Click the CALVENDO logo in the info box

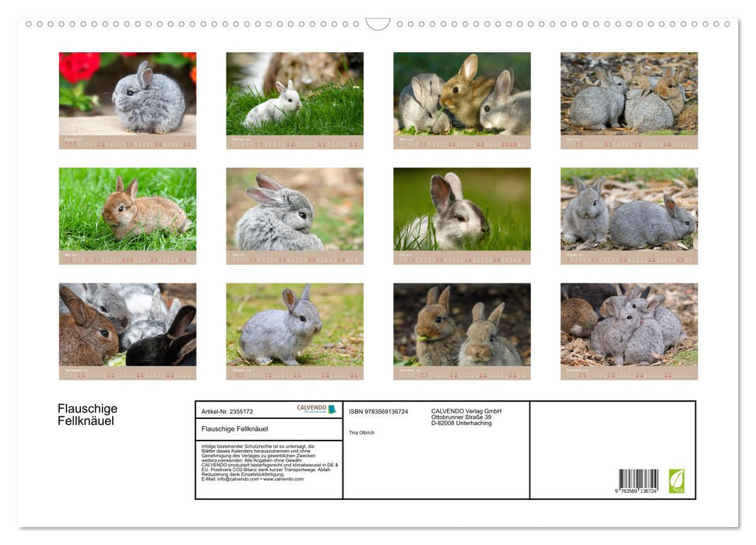pyautogui.click(x=317, y=409)
